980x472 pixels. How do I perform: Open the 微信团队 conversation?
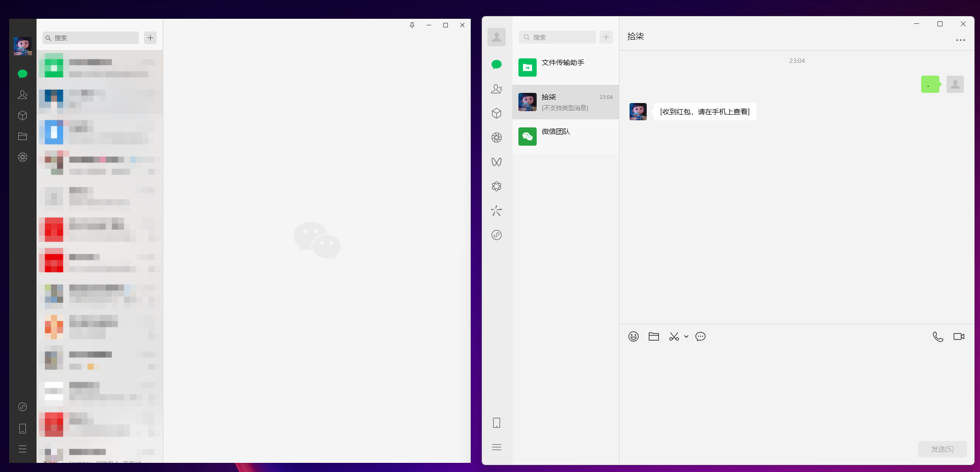566,137
